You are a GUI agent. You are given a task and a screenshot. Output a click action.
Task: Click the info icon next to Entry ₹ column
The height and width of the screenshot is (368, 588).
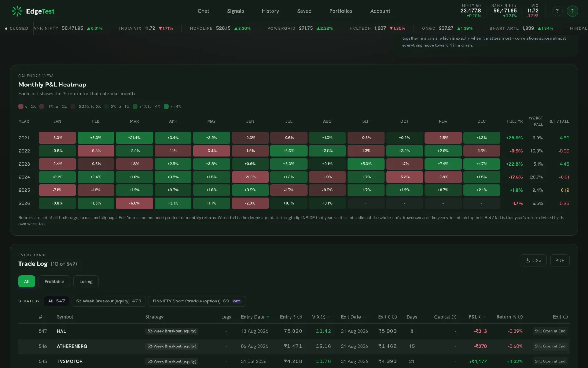(300, 317)
